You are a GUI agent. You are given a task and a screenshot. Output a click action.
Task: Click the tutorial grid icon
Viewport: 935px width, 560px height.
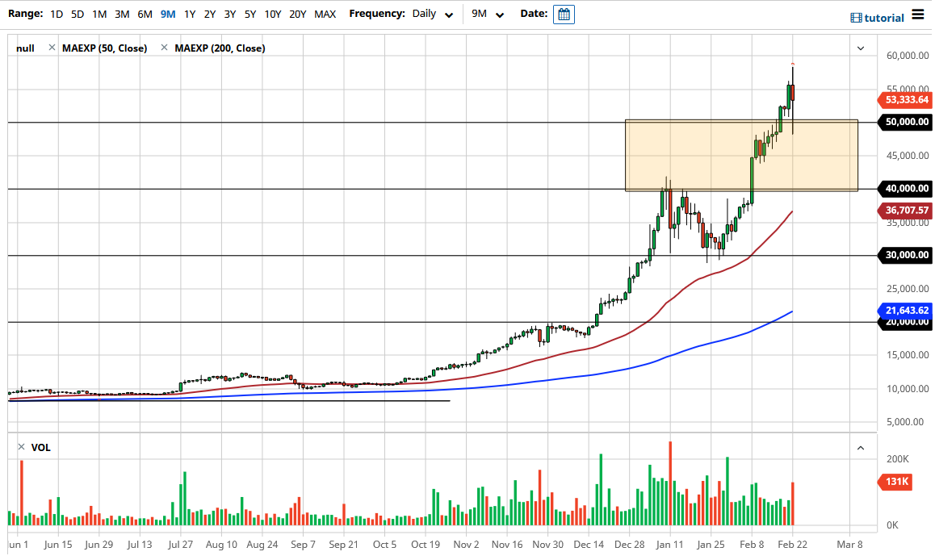pyautogui.click(x=854, y=17)
